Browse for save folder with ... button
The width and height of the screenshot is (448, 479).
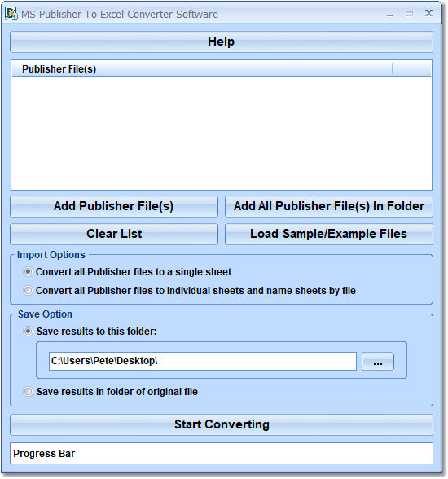point(378,362)
